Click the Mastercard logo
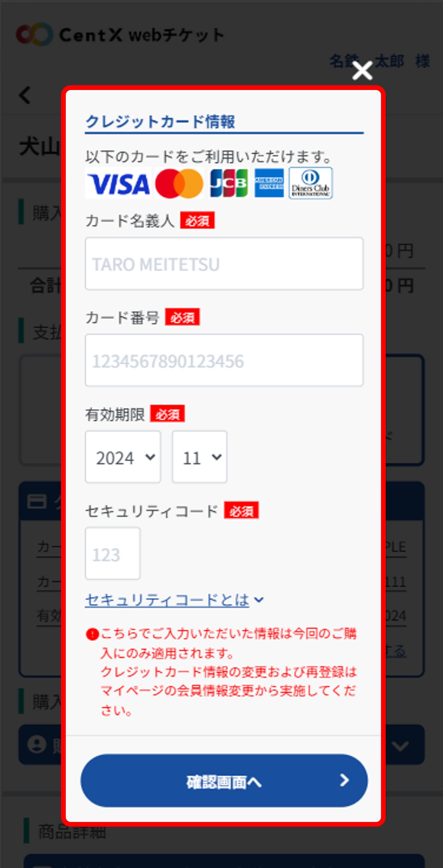Image resolution: width=443 pixels, height=868 pixels. click(x=179, y=184)
